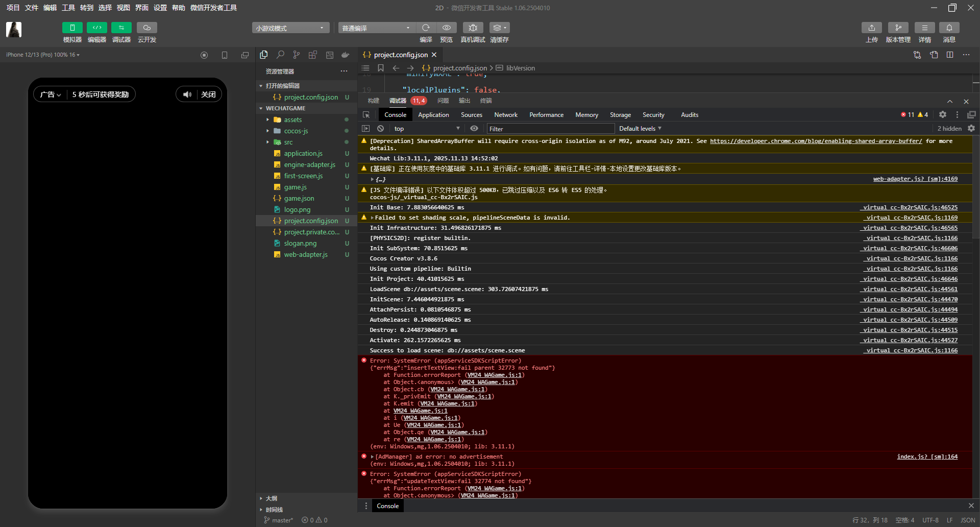Open the index.js? [sm]:164 source link

click(x=927, y=457)
